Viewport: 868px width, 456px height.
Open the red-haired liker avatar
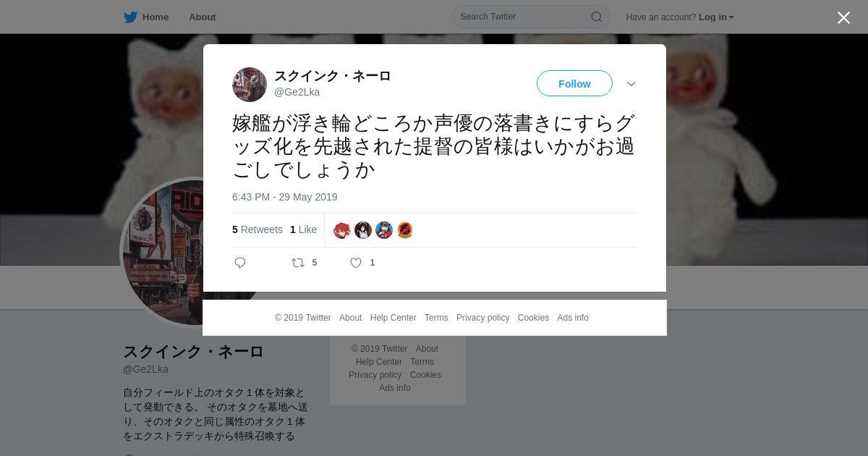[x=342, y=230]
